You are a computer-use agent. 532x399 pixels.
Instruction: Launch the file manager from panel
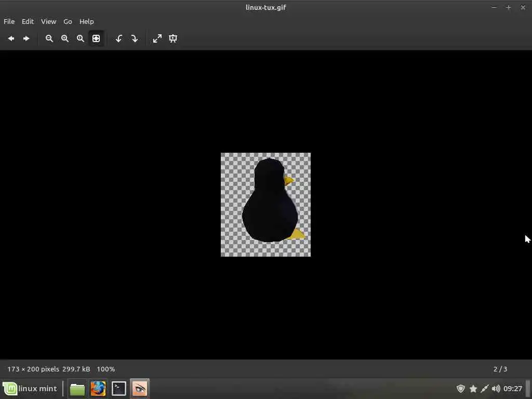tap(77, 389)
